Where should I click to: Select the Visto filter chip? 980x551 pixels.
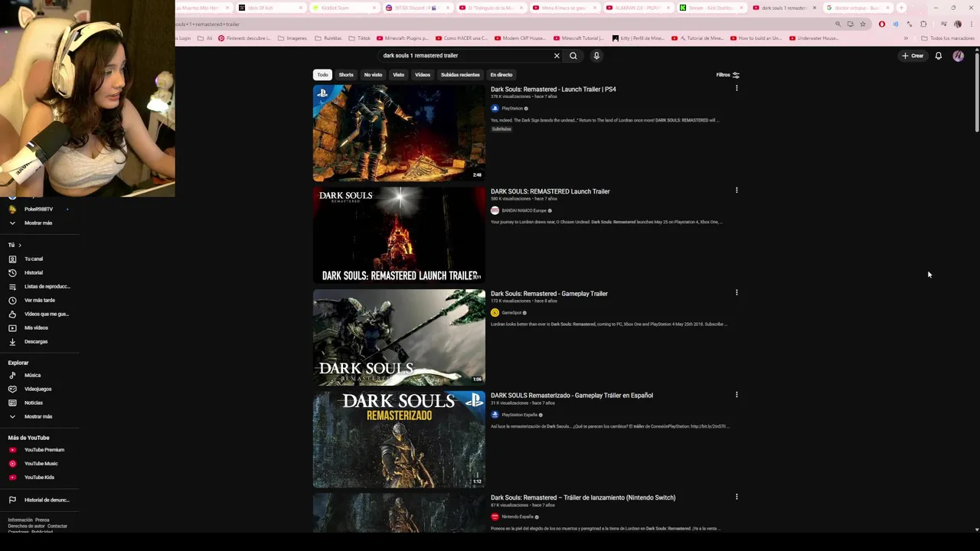click(398, 75)
